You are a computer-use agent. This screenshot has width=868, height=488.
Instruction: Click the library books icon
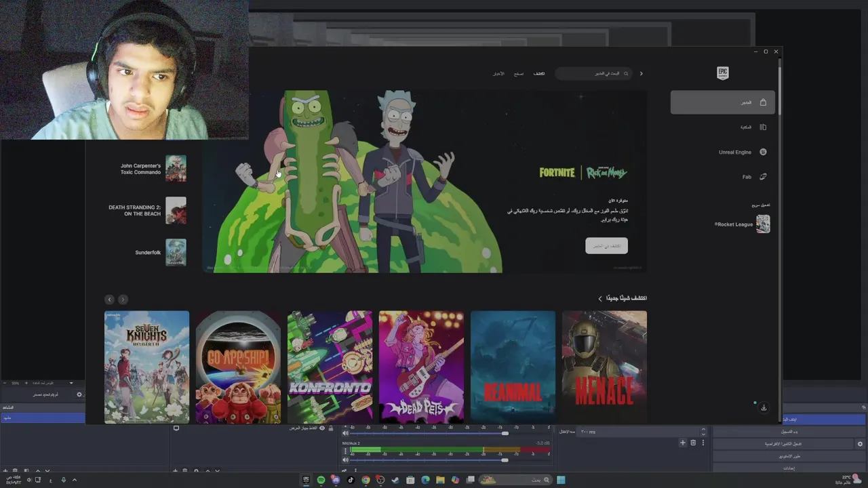pos(763,127)
